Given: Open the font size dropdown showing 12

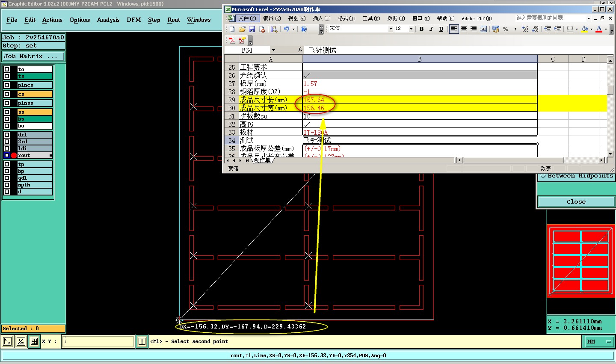Looking at the screenshot, I should click(x=411, y=29).
